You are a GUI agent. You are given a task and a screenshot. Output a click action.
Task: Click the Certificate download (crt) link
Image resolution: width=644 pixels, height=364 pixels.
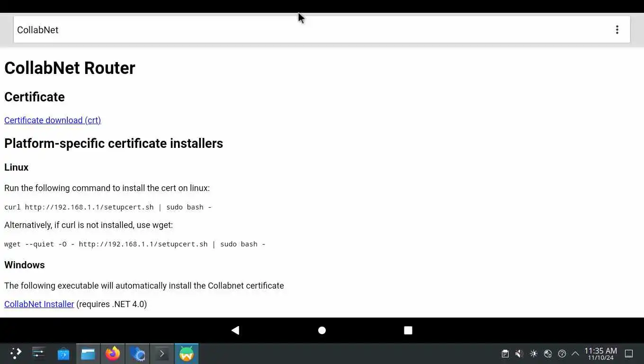point(53,120)
